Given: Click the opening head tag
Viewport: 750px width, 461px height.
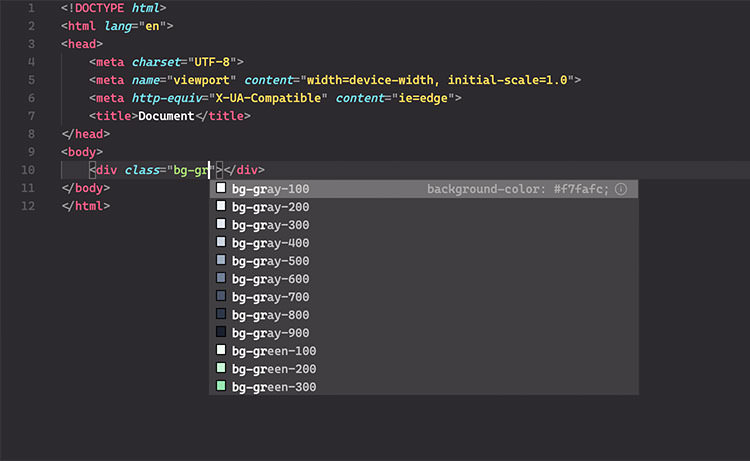Looking at the screenshot, I should click(x=82, y=44).
